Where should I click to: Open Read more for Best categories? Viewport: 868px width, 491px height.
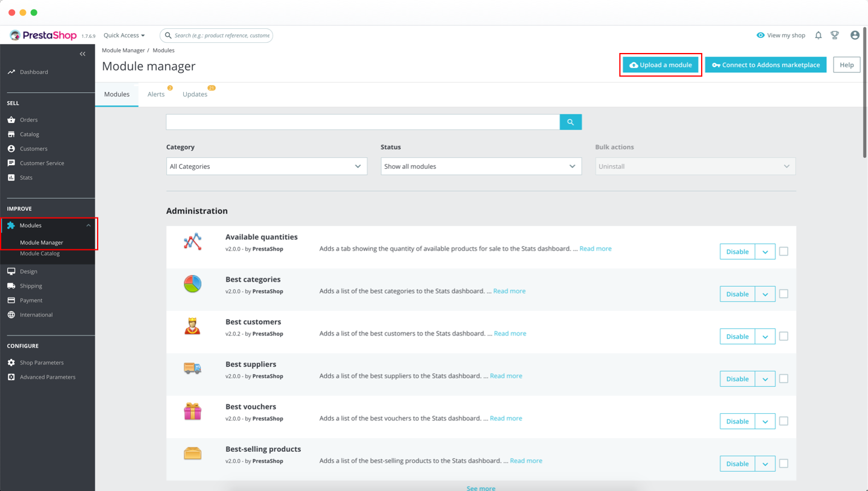[509, 291]
